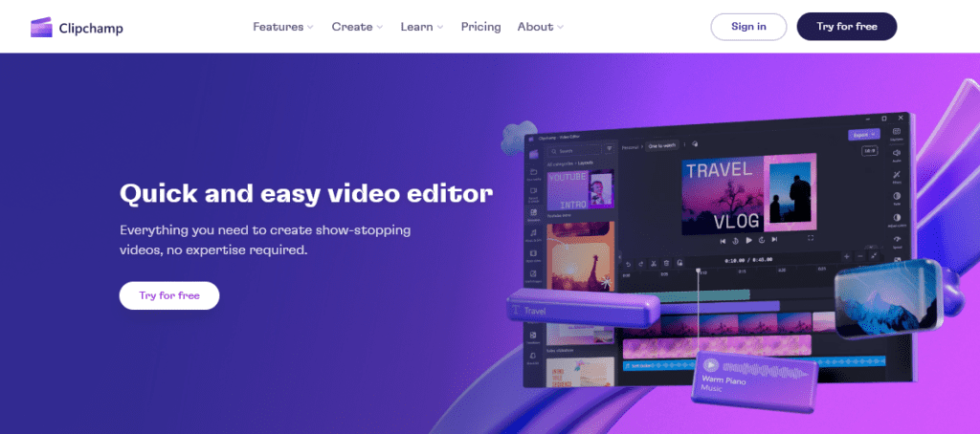Click the forward icon right of play
980x434 pixels.
[x=762, y=240]
